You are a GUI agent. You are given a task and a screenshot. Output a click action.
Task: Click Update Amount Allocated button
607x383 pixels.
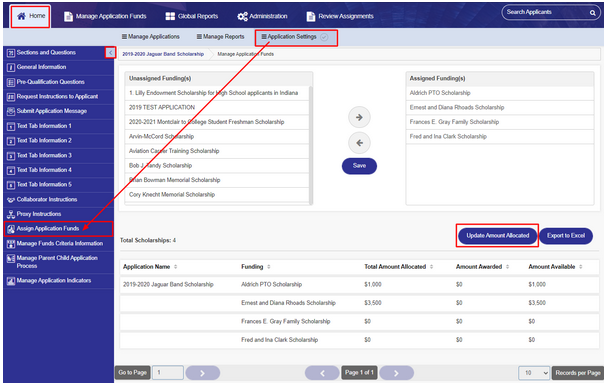pyautogui.click(x=497, y=235)
